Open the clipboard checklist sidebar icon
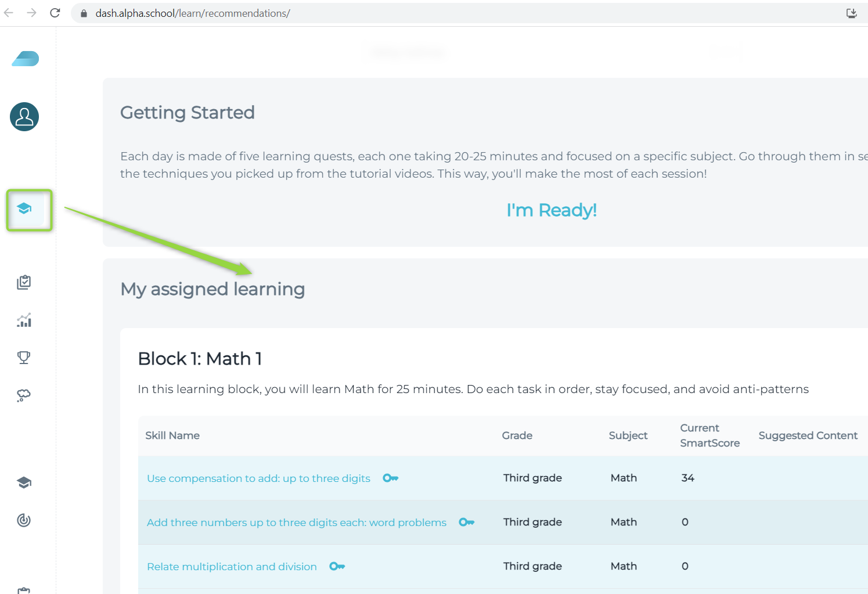The height and width of the screenshot is (594, 868). pyautogui.click(x=24, y=282)
